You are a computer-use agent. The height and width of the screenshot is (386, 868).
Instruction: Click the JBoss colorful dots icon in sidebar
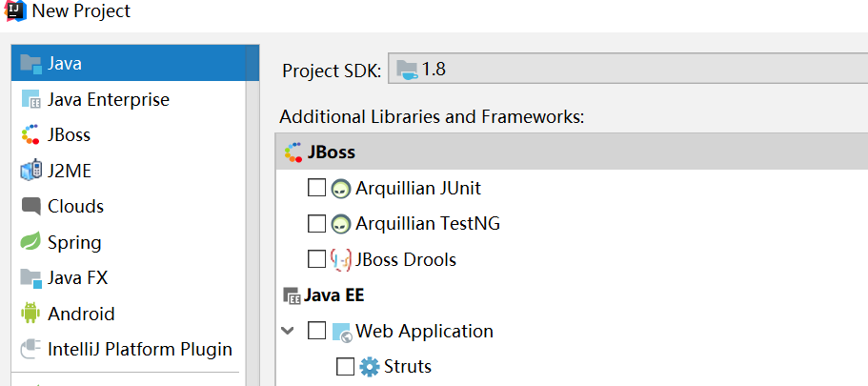pyautogui.click(x=30, y=134)
